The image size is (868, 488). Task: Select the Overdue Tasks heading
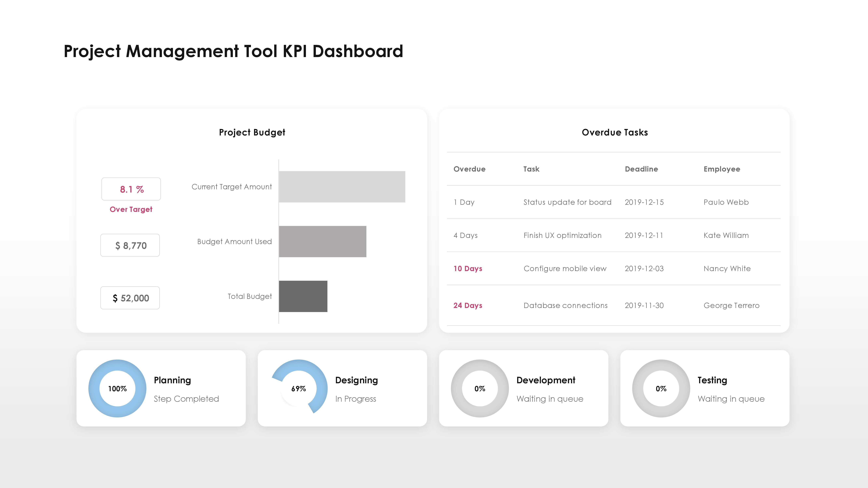[615, 132]
